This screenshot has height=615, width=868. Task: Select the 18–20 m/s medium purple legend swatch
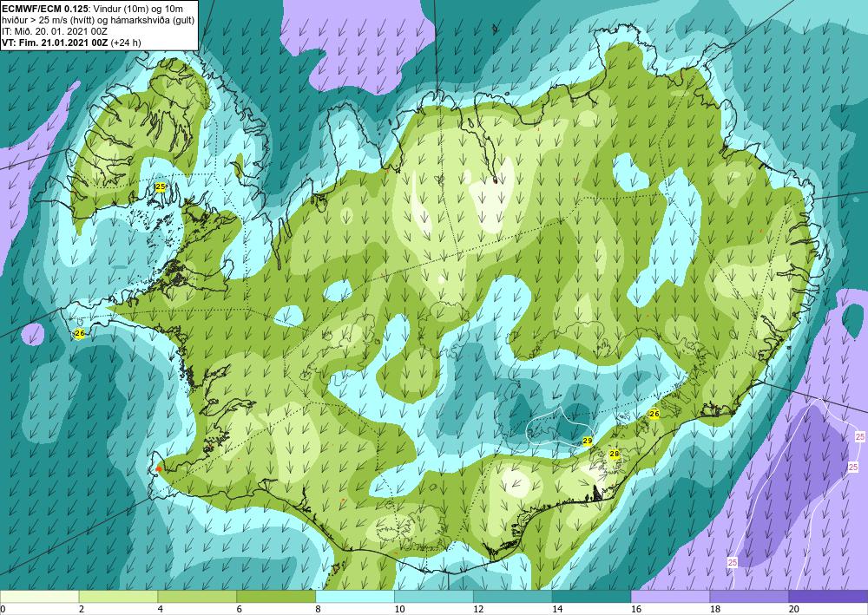749,596
